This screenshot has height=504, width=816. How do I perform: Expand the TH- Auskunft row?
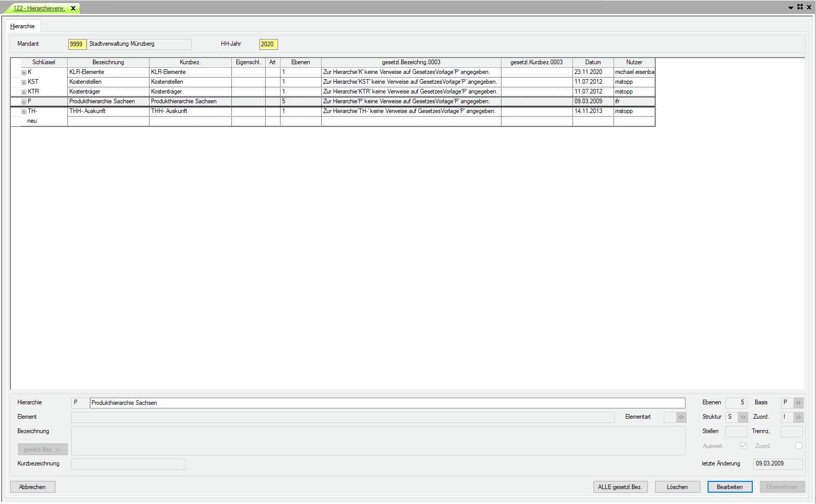[x=24, y=111]
